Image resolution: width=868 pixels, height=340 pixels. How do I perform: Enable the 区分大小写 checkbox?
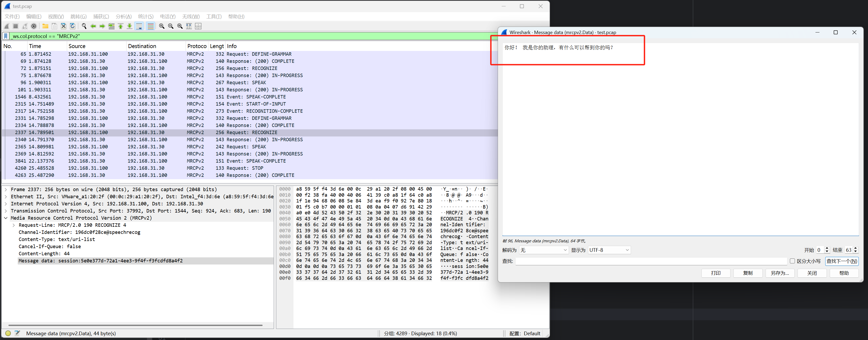pyautogui.click(x=792, y=261)
